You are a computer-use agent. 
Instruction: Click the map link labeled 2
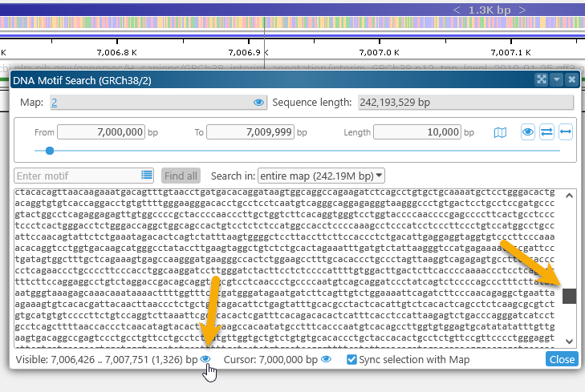tap(54, 103)
